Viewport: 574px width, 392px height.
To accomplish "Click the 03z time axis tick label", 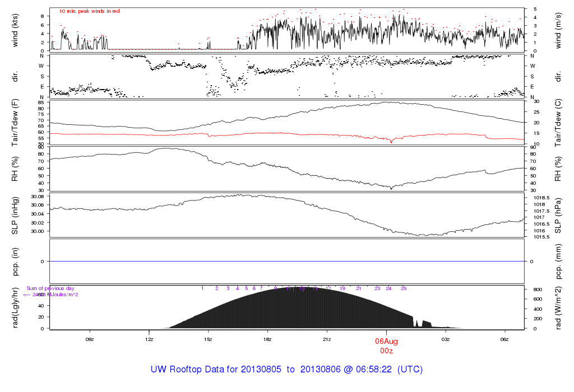I will click(x=446, y=339).
